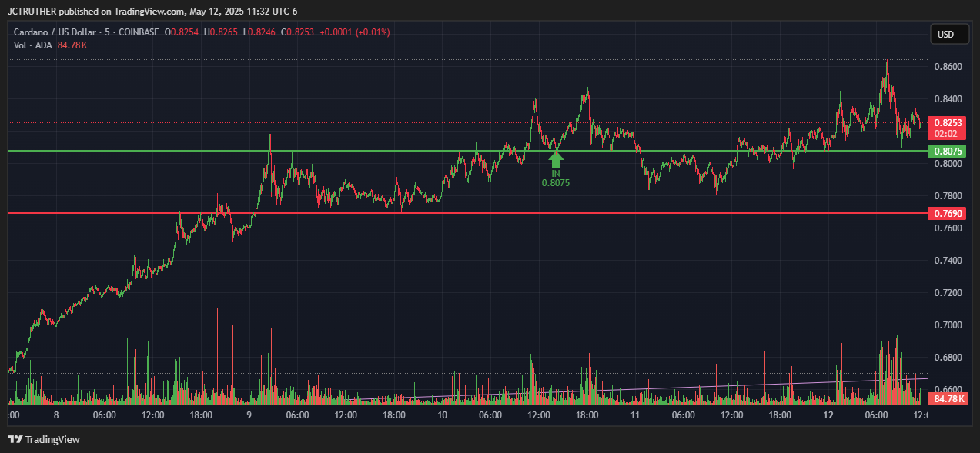Click the 0.8075 text under IN marker

(556, 183)
